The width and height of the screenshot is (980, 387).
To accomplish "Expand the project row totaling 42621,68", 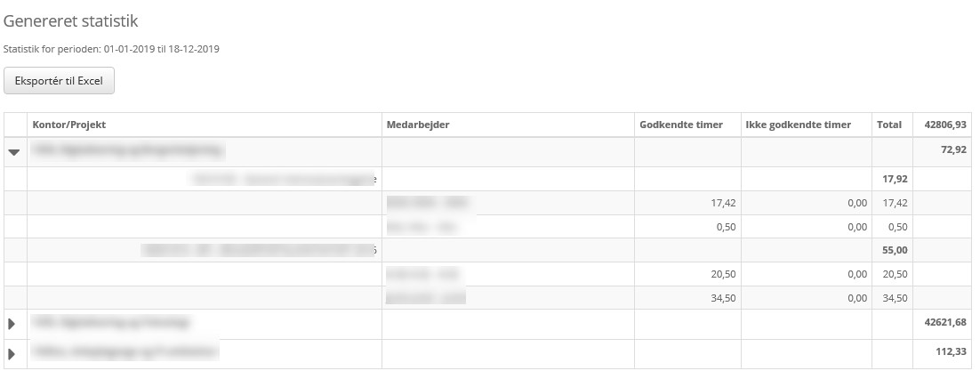I will point(12,324).
